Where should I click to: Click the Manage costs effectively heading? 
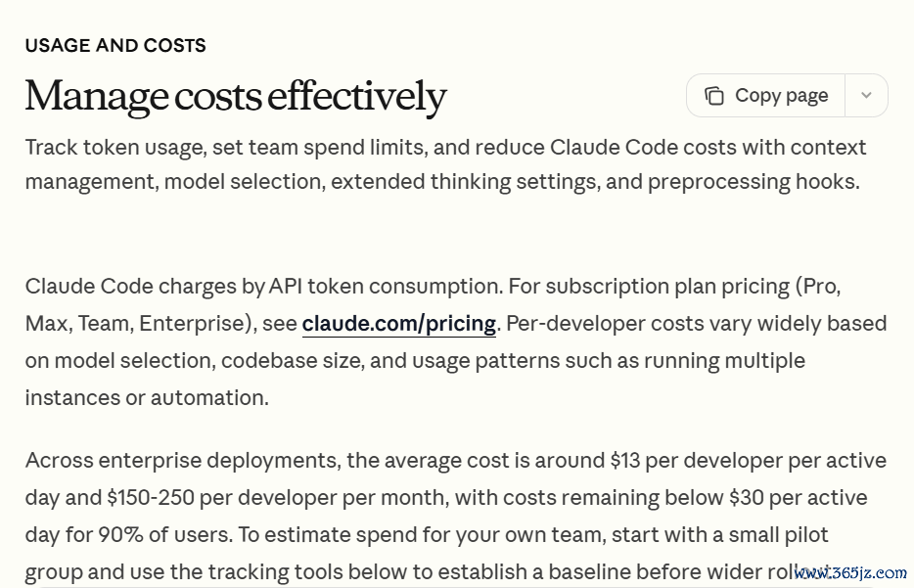pyautogui.click(x=236, y=96)
